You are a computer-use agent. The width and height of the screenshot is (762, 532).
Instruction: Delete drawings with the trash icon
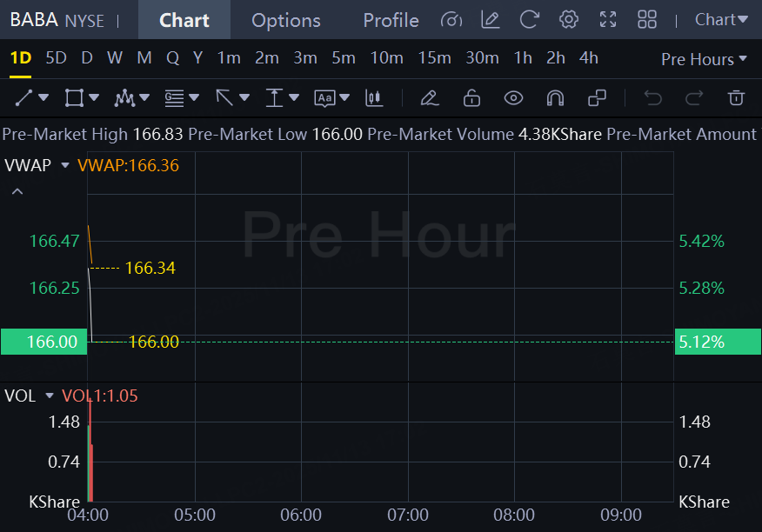pos(737,98)
